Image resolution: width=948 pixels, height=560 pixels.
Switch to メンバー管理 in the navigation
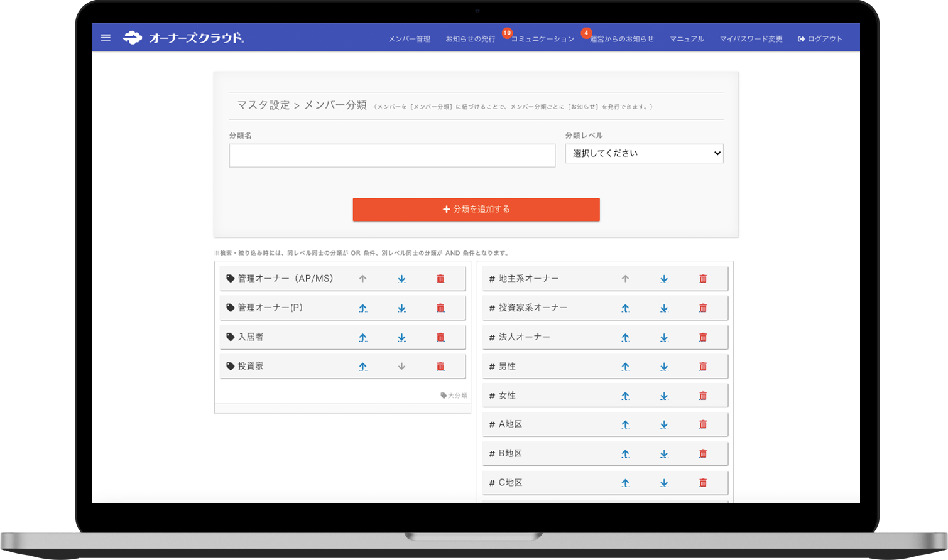coord(409,38)
